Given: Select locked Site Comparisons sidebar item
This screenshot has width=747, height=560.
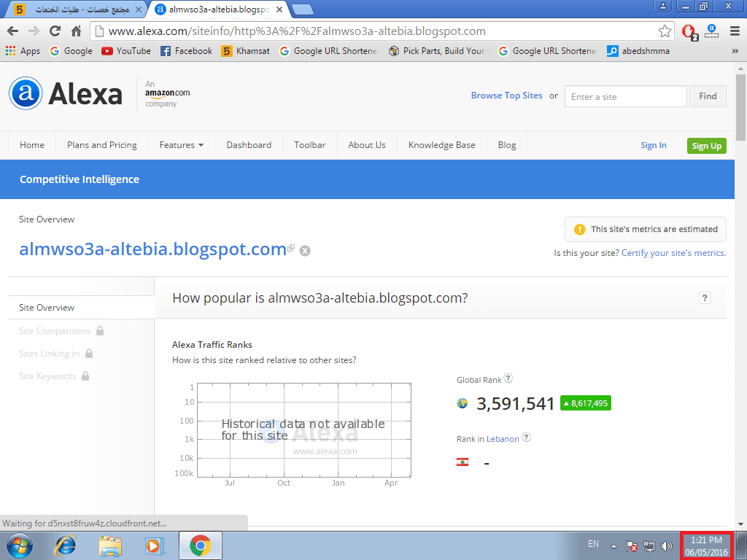Looking at the screenshot, I should 61,331.
